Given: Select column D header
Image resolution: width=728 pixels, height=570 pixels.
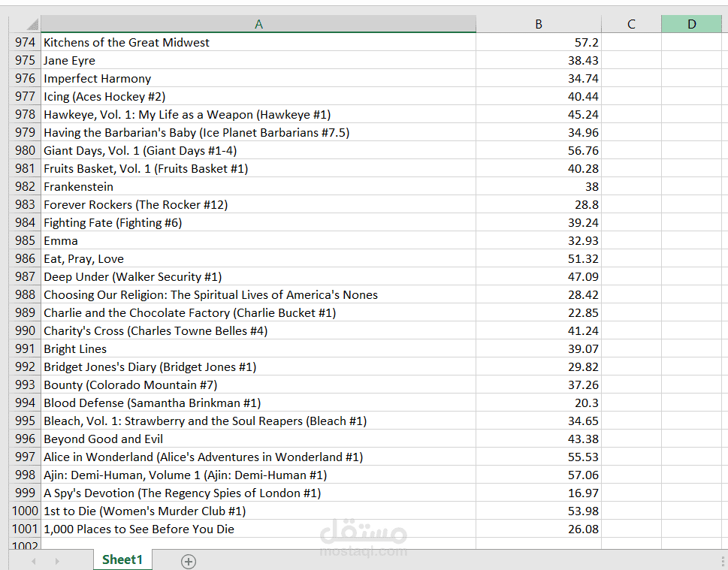Looking at the screenshot, I should coord(692,24).
